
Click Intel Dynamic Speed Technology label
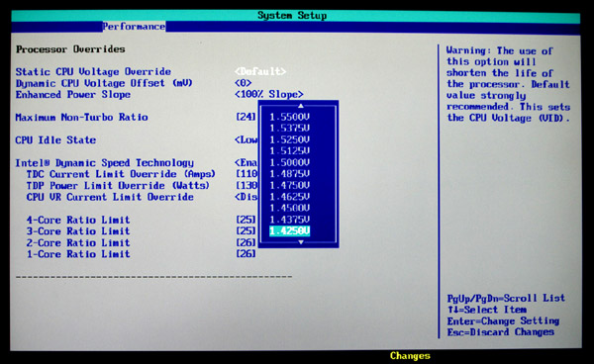(x=104, y=163)
